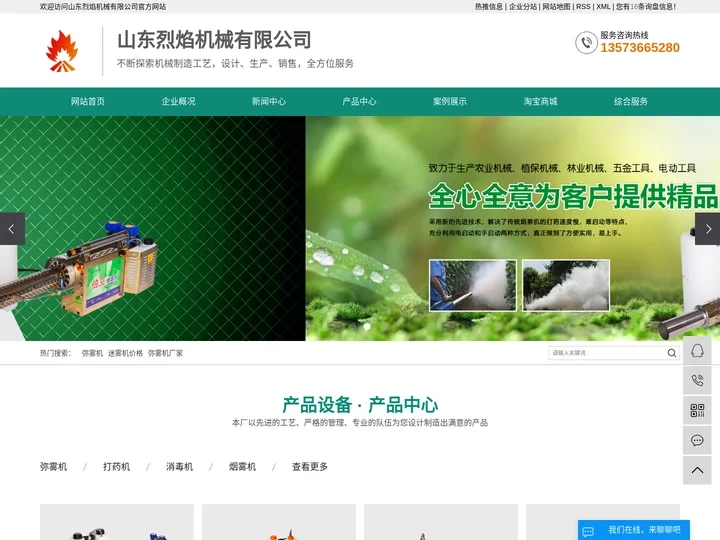Select 打药机 product category tab

pos(116,467)
